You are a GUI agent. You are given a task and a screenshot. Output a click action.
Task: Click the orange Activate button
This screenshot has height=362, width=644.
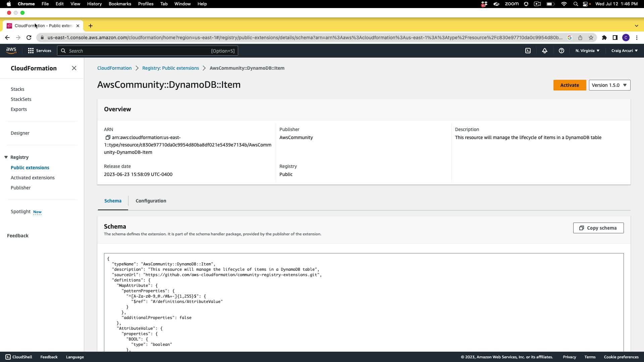coord(569,85)
